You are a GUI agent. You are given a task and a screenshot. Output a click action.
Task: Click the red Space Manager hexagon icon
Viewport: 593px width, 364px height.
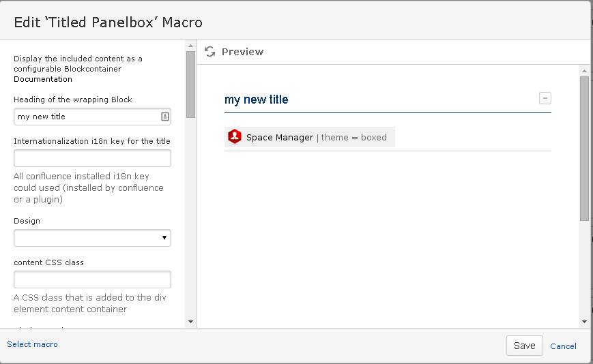point(235,137)
